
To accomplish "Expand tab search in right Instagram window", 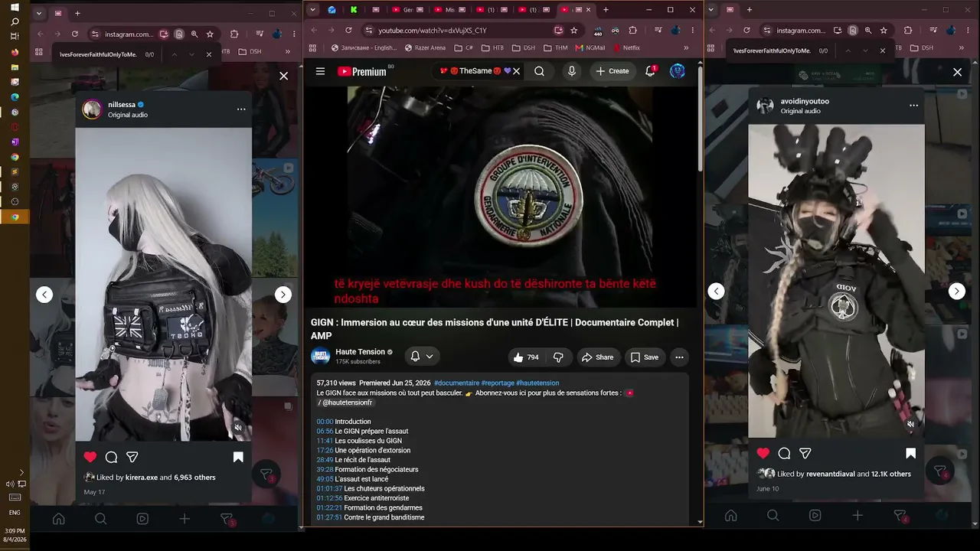I will click(x=711, y=10).
